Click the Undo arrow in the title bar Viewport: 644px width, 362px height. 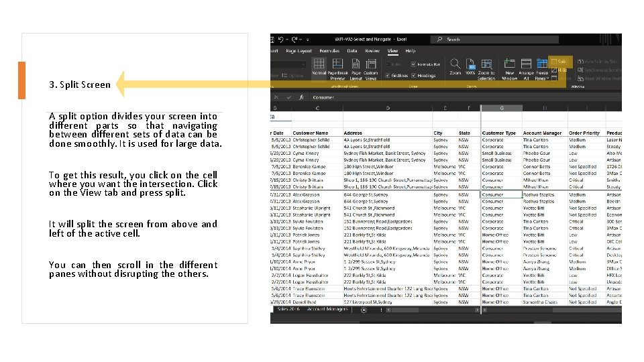pyautogui.click(x=281, y=40)
